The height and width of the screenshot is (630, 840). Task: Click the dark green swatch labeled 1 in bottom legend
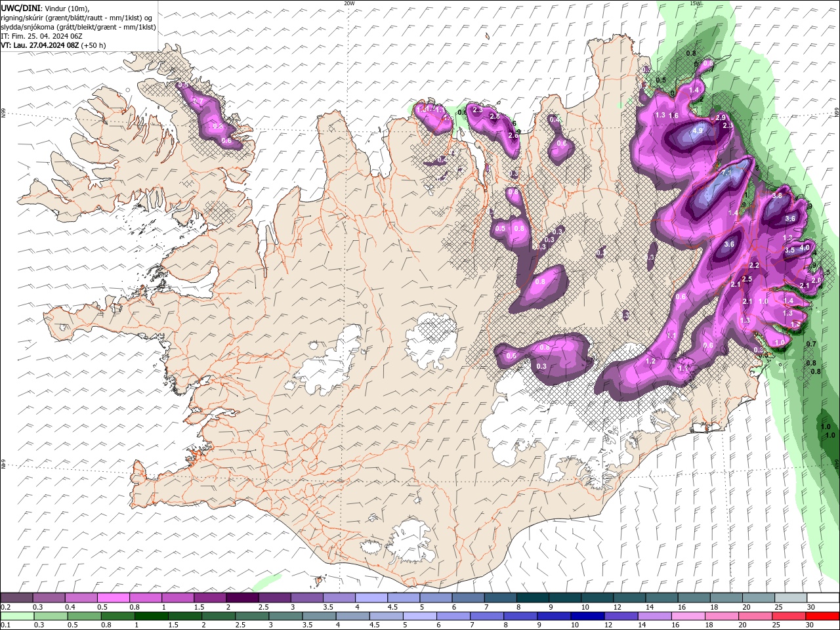coord(151,616)
